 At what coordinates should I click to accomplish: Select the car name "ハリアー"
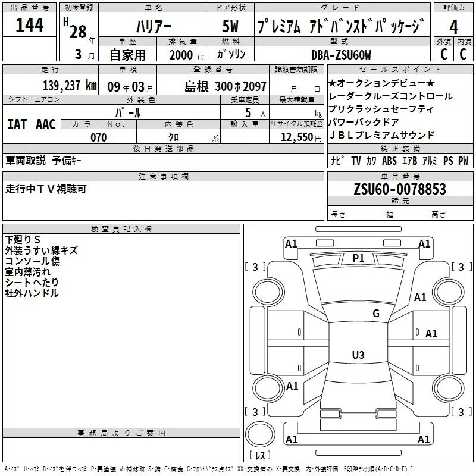pos(154,27)
